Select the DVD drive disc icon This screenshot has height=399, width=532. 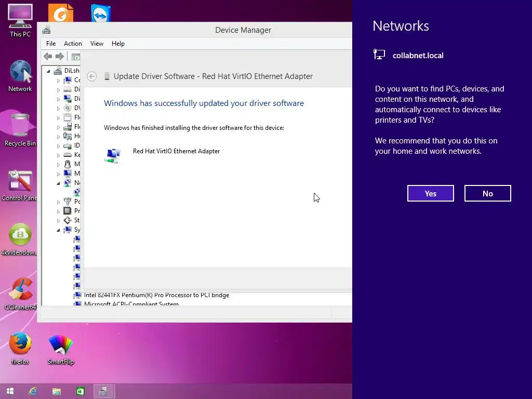[x=68, y=108]
